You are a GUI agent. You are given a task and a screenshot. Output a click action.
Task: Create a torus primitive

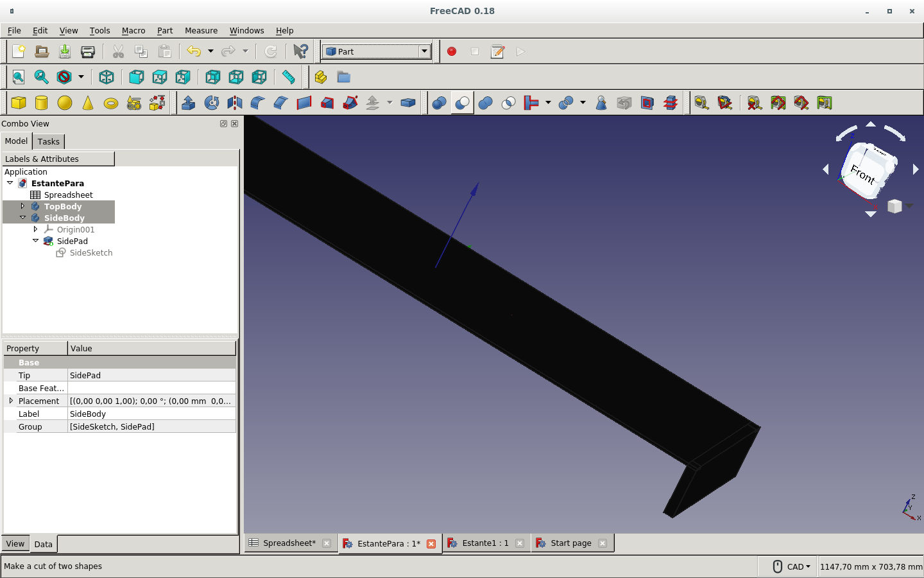click(111, 103)
